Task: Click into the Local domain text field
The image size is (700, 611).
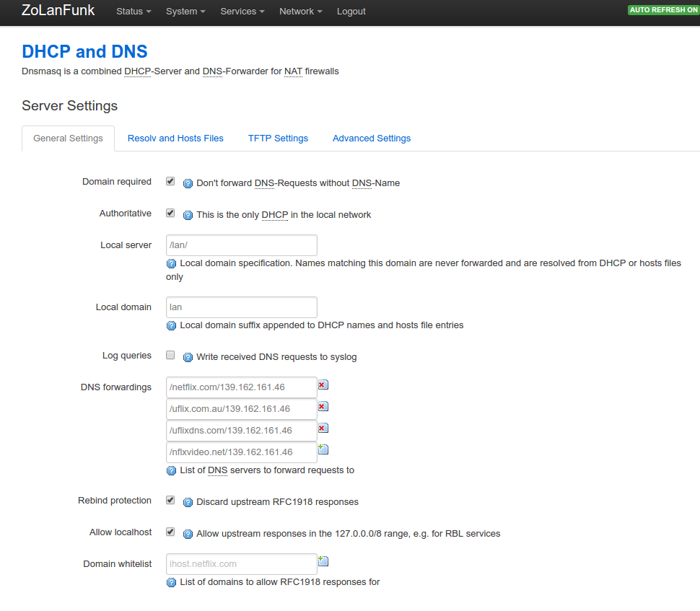Action: [x=241, y=307]
